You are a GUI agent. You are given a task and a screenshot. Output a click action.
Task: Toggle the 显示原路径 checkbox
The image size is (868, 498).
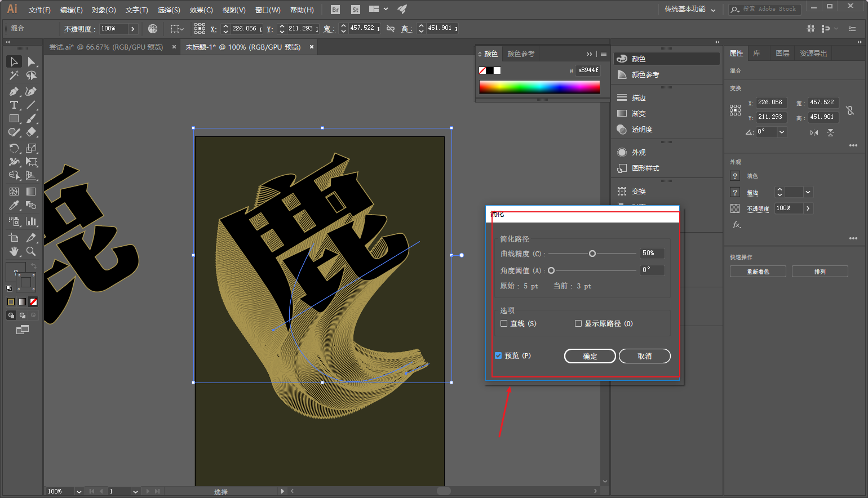click(578, 323)
